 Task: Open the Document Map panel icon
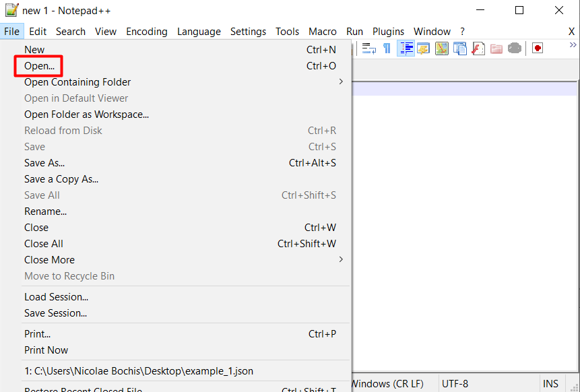coord(441,48)
